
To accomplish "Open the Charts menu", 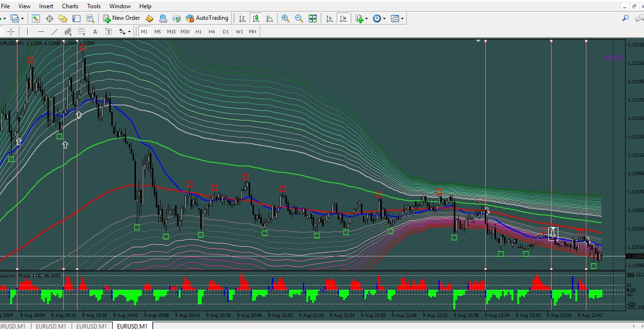I will [70, 6].
